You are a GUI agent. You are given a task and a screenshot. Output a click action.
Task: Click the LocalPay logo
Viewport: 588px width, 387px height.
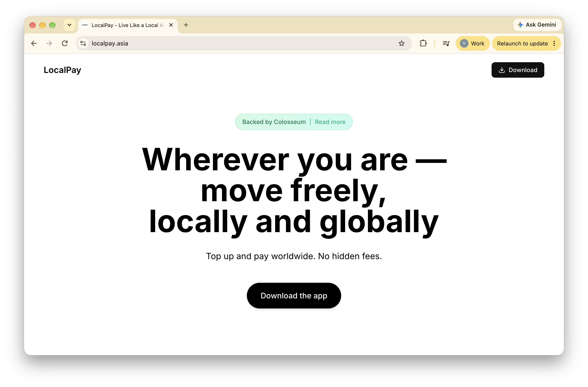tap(62, 70)
